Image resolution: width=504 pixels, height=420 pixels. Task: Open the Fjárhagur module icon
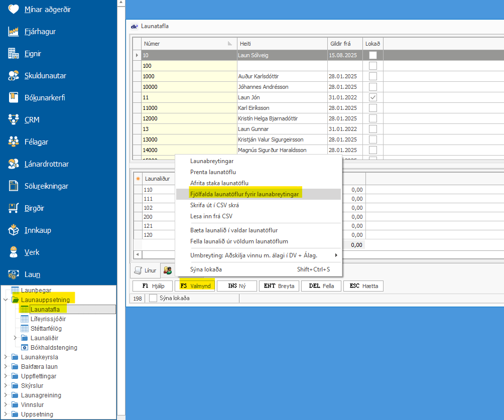(14, 32)
